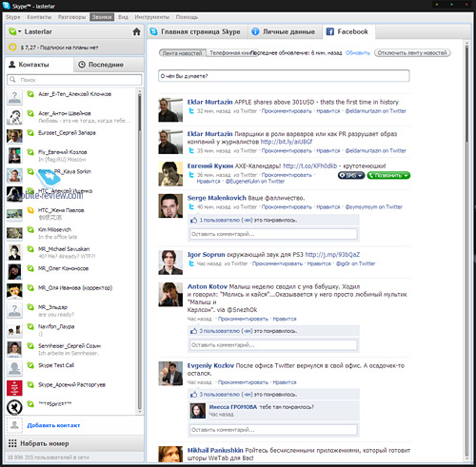
Task: Open the Инструменты menu
Action: coord(151,17)
